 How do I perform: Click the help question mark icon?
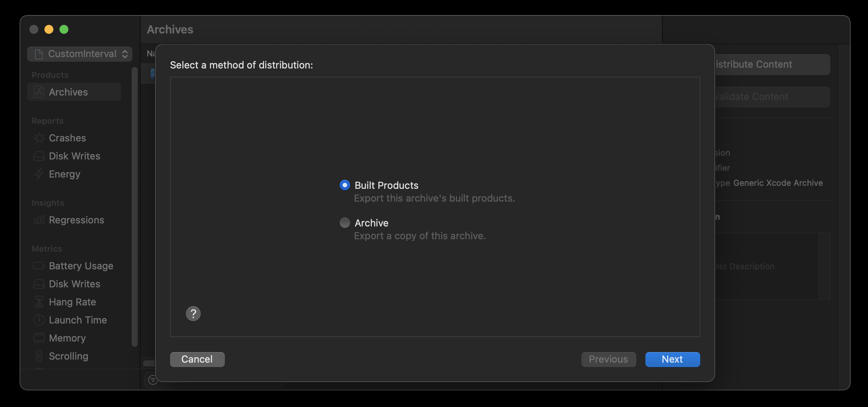(193, 313)
